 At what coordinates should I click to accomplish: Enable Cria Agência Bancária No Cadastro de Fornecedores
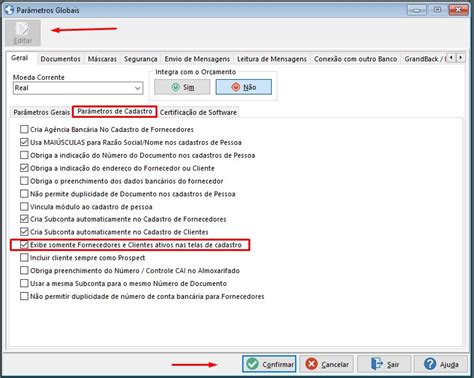point(24,129)
